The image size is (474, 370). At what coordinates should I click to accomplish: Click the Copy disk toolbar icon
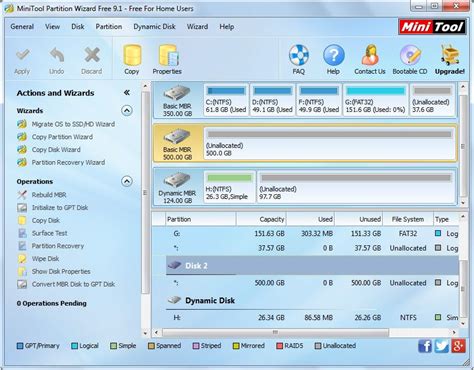[x=132, y=55]
